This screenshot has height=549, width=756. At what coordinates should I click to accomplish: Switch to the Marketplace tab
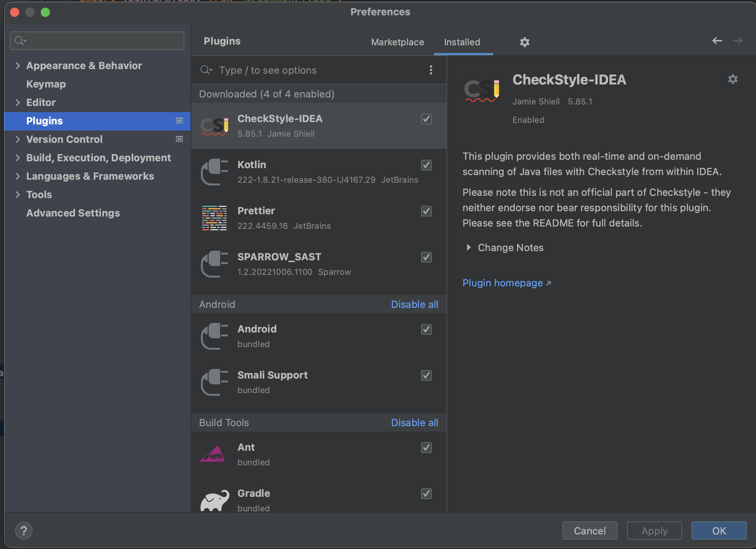pyautogui.click(x=398, y=42)
